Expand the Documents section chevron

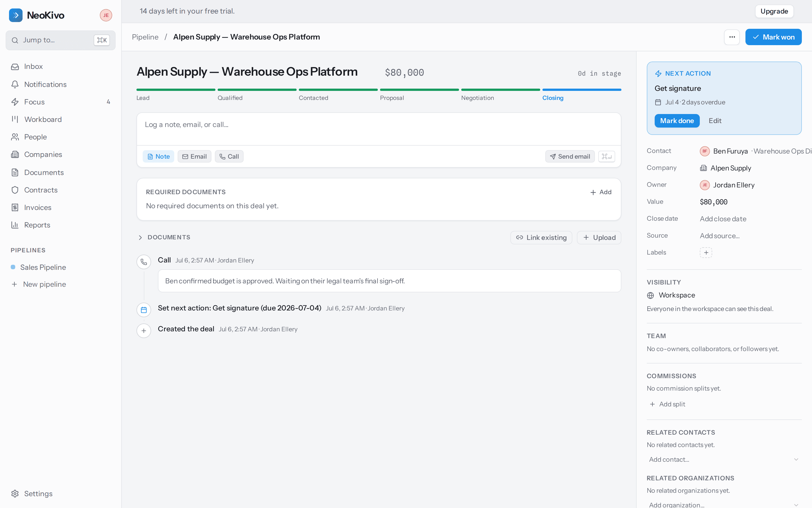[140, 238]
